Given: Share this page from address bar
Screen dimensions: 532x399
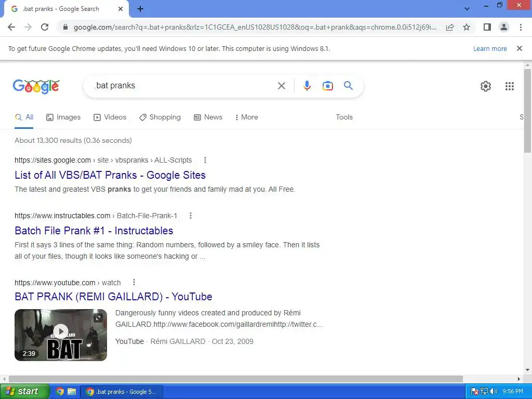Looking at the screenshot, I should click(450, 27).
